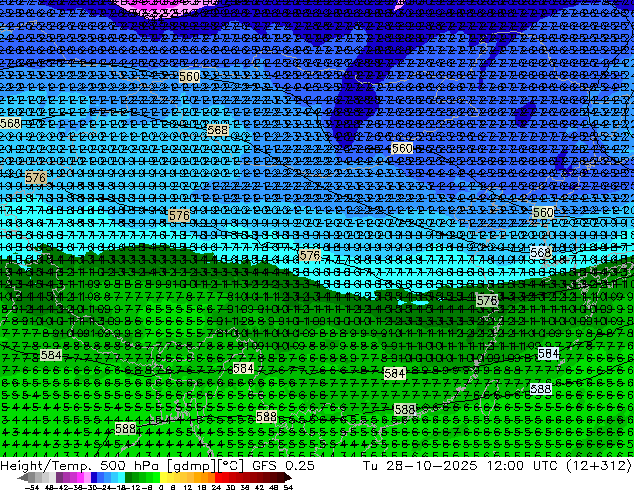Viewport: 634px width, 490px height.
Task: Click the '0' value on the temperature scale
Action: tap(161, 487)
